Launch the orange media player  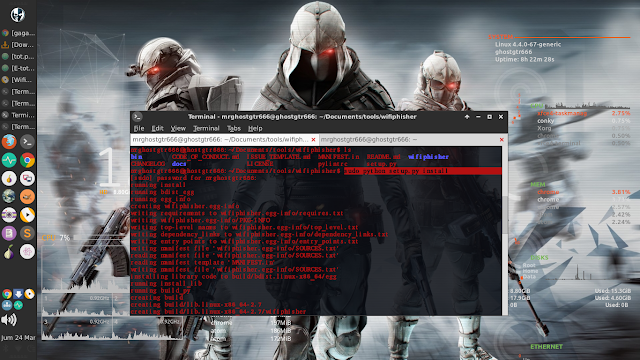tap(27, 215)
